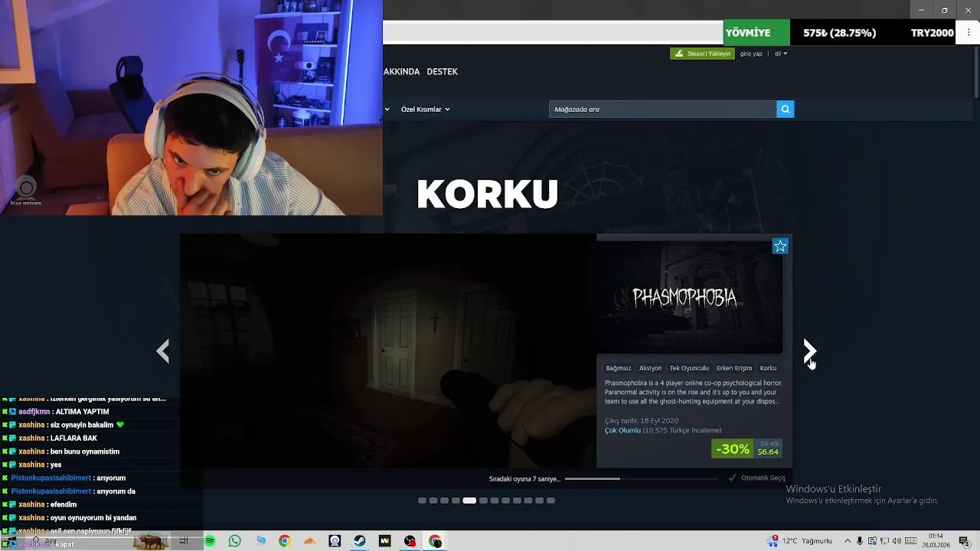The width and height of the screenshot is (980, 551).
Task: Open the volume tray icon
Action: click(x=897, y=541)
